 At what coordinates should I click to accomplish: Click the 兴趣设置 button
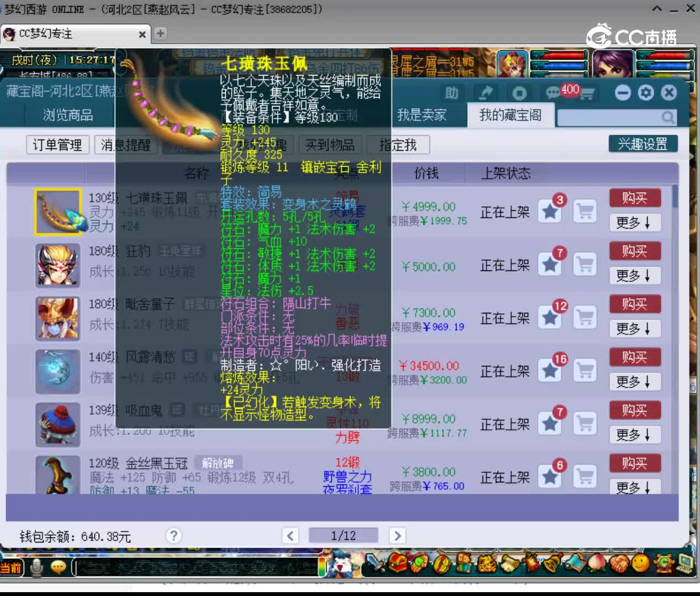click(x=643, y=144)
